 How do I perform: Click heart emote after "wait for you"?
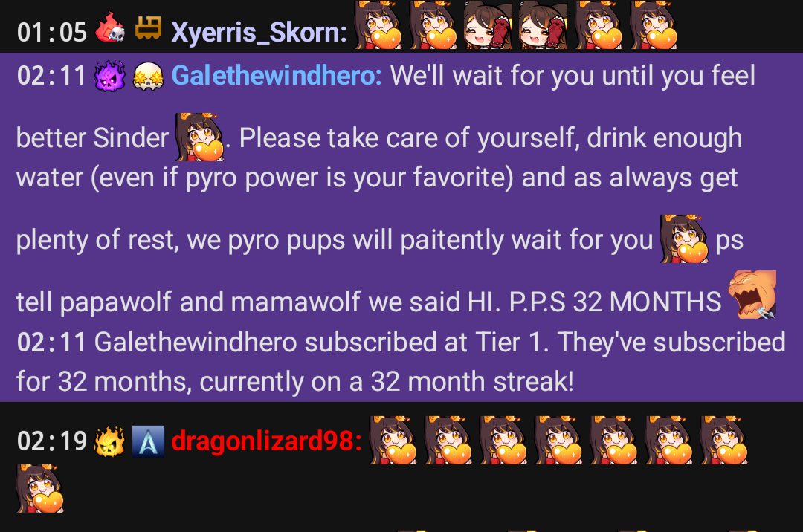[x=684, y=239]
